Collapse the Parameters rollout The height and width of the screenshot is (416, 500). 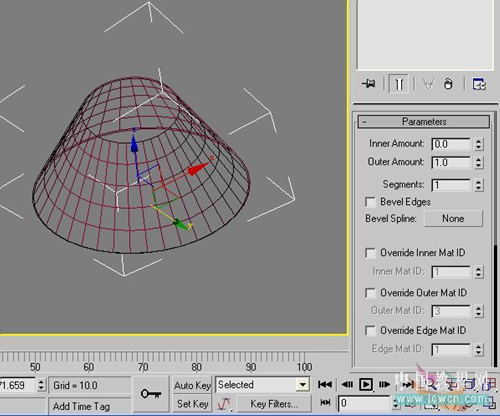(424, 122)
